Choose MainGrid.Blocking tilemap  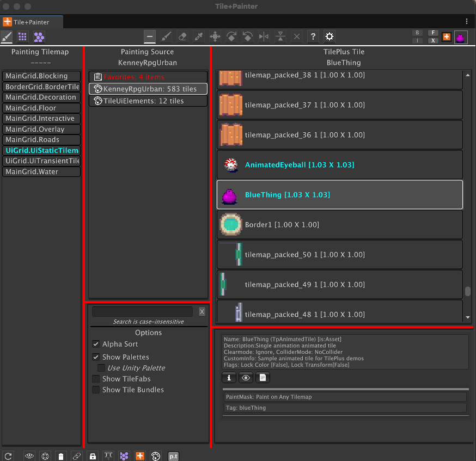(x=41, y=76)
